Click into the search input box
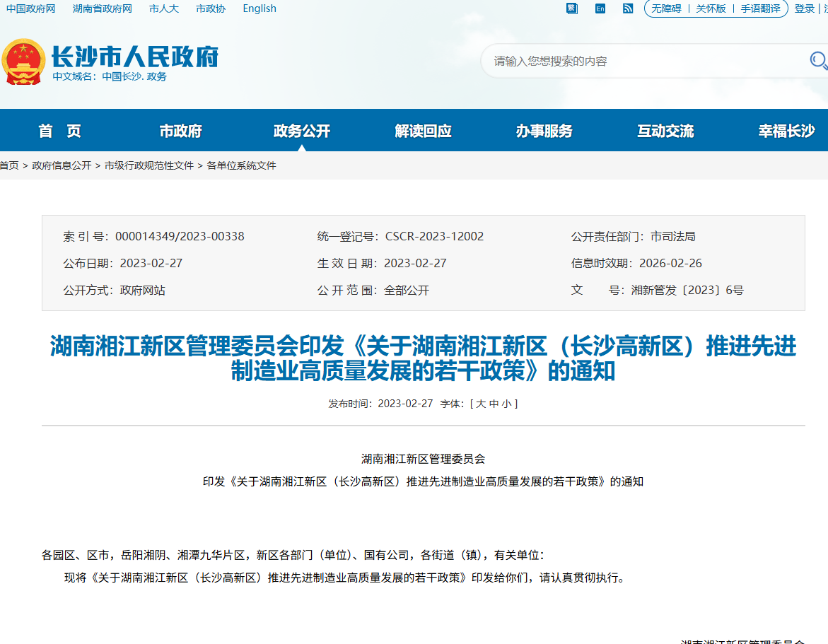Image resolution: width=828 pixels, height=644 pixels. coord(636,62)
